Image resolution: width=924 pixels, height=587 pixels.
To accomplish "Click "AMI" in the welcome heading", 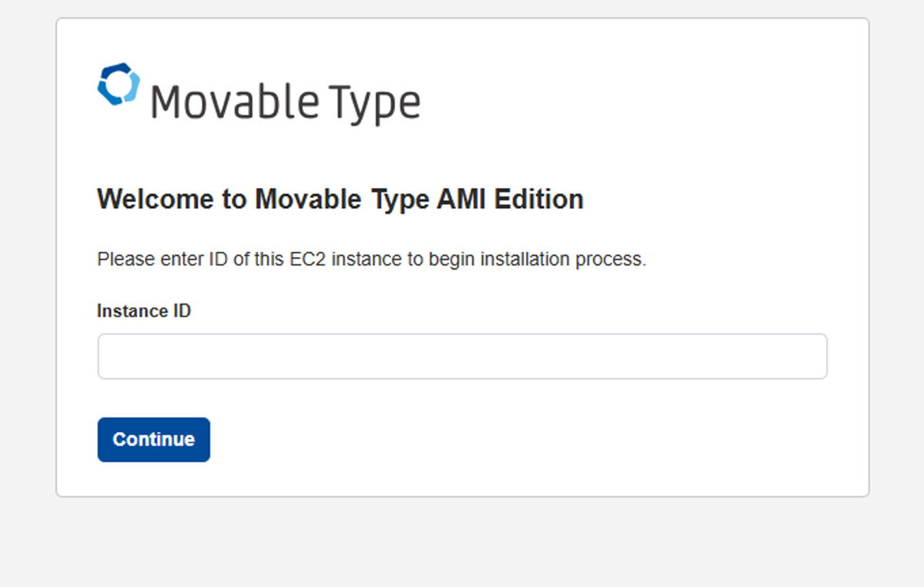I will 461,200.
